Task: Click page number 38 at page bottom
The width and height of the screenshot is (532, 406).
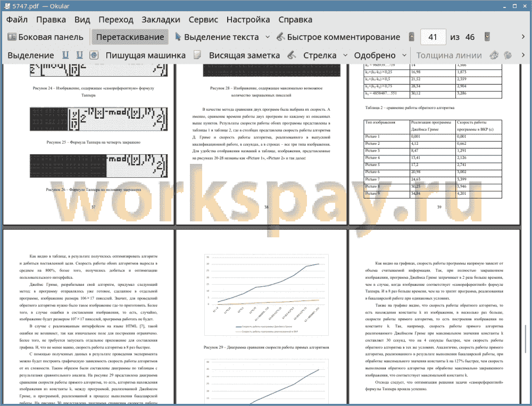Action: pyautogui.click(x=267, y=207)
